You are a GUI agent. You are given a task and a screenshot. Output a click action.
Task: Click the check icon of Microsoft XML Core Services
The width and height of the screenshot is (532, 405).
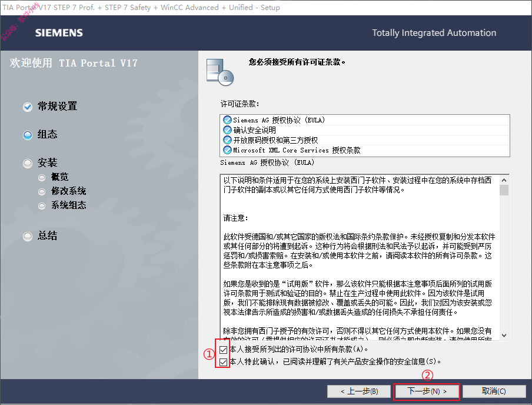pyautogui.click(x=227, y=150)
